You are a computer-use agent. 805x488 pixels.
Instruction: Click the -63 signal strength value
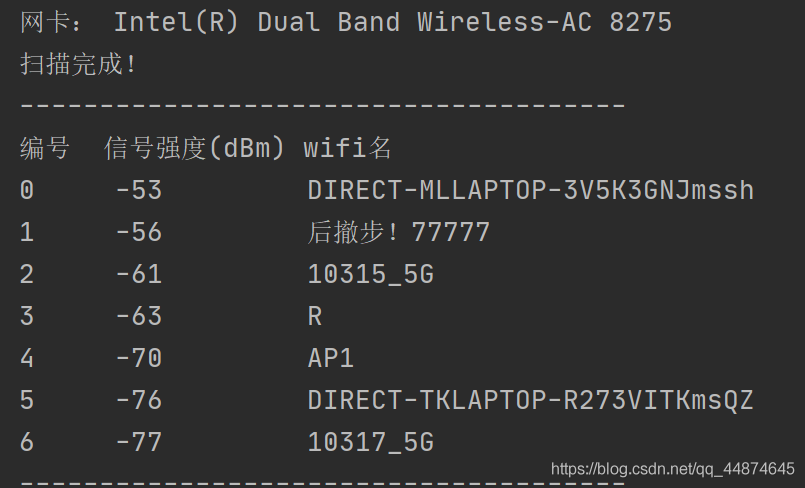pyautogui.click(x=138, y=316)
